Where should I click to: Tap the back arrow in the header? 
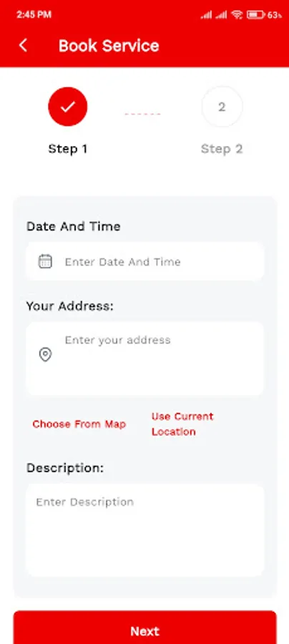point(23,45)
